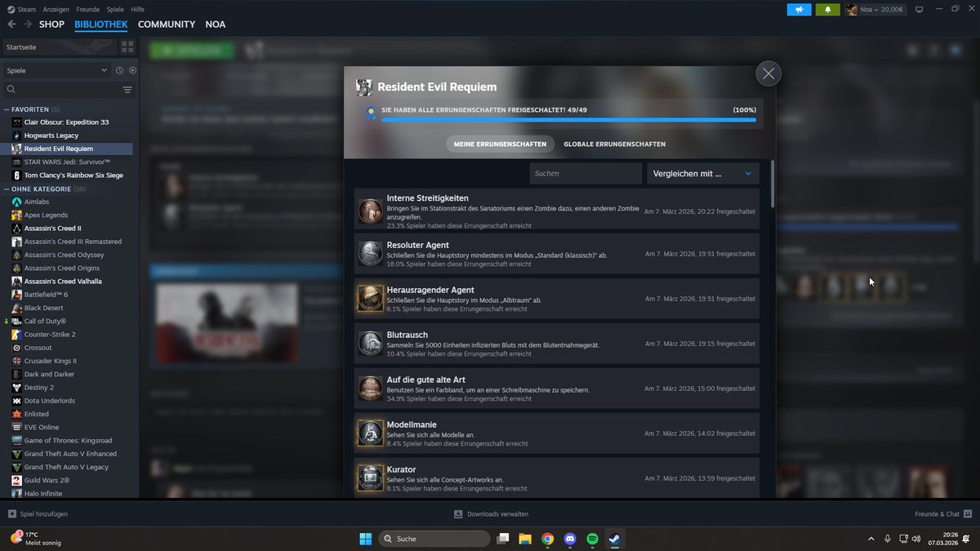Viewport: 980px width, 551px height.
Task: Open Noa's profile avatar in the top bar
Action: [x=852, y=9]
